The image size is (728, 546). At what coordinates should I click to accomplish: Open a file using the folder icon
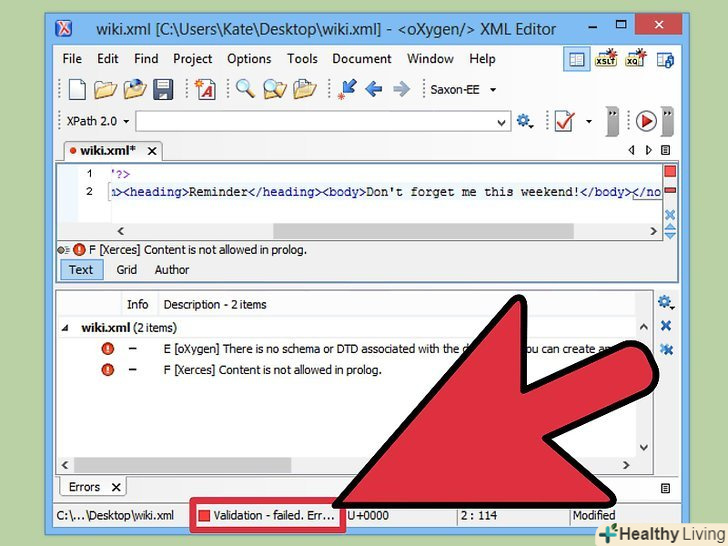105,89
